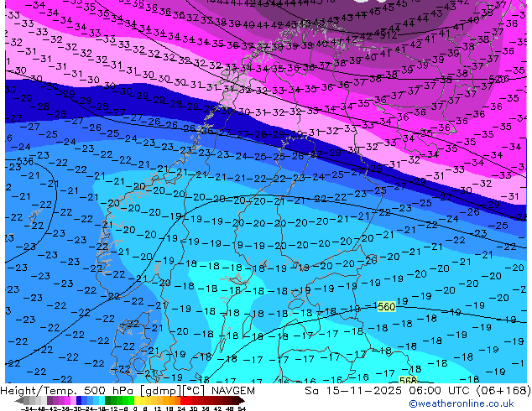
Task: Click the '54' label at the legend's right end
Action: point(242,408)
